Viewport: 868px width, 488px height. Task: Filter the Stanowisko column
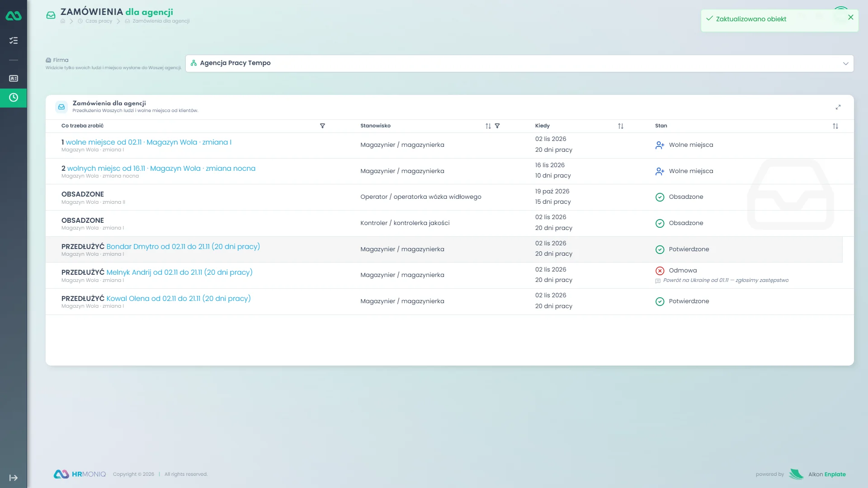[497, 126]
